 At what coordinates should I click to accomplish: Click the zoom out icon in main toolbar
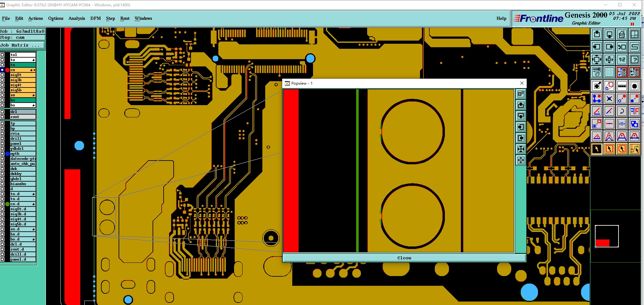click(x=609, y=59)
